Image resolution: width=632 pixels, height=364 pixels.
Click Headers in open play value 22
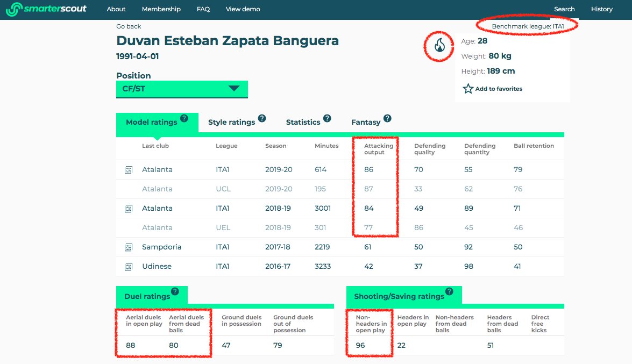(x=401, y=346)
